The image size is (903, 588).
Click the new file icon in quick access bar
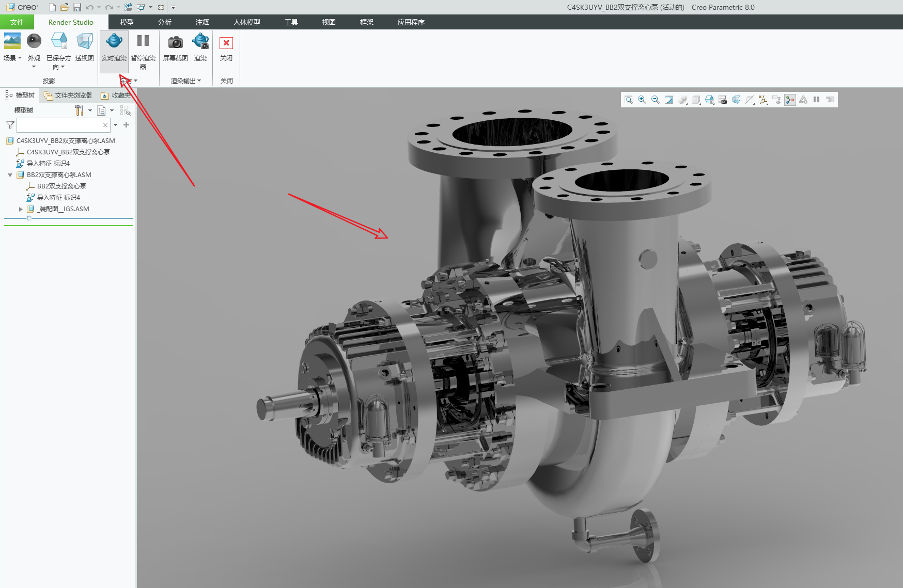52,7
